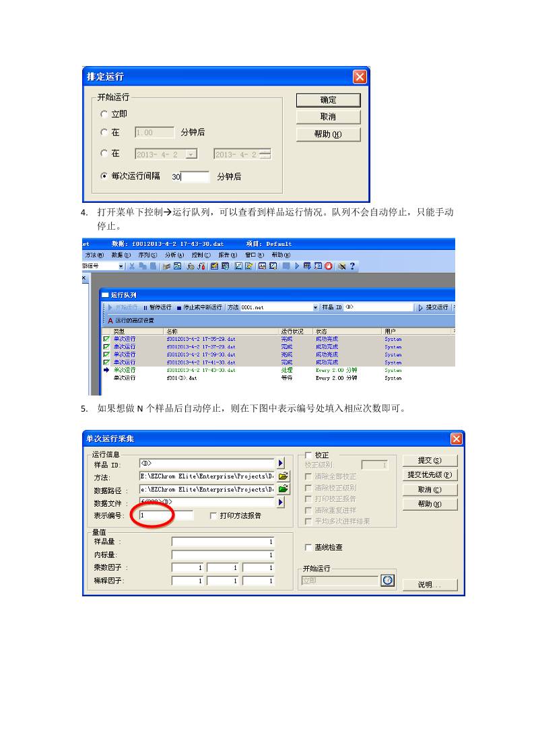534x756 pixels.
Task: Click the time spinner in 排定运行
Action: coord(267,154)
